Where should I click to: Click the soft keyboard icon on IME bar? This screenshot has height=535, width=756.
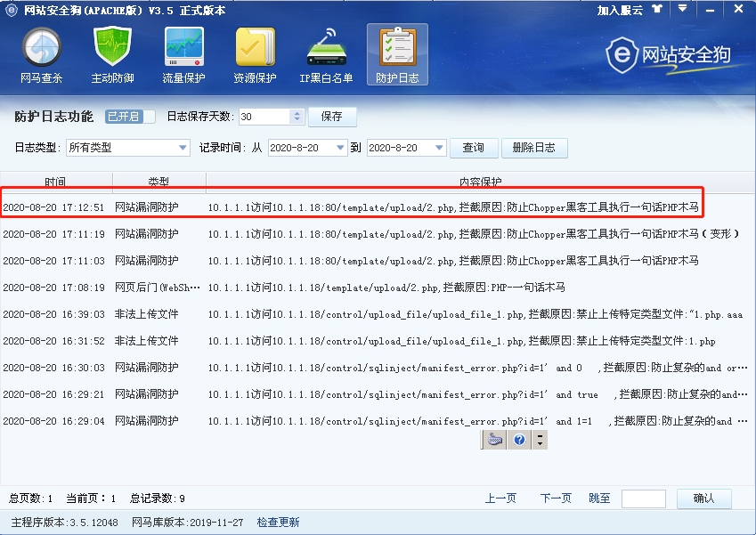(x=495, y=440)
